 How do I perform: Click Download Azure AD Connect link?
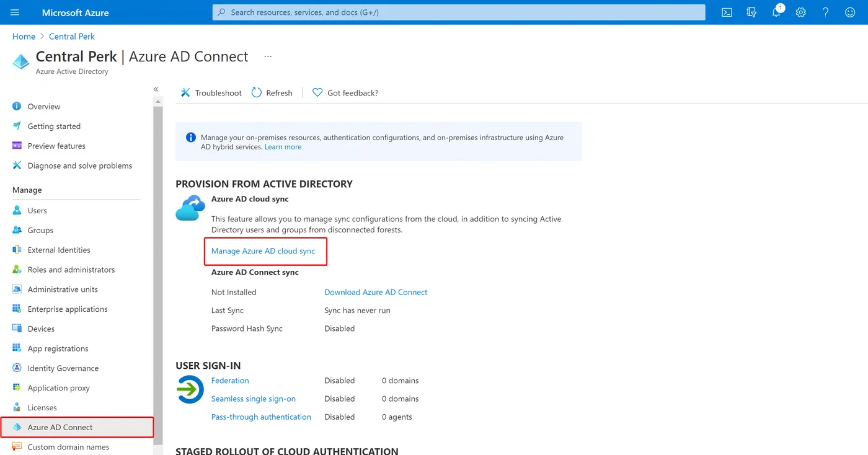[376, 292]
